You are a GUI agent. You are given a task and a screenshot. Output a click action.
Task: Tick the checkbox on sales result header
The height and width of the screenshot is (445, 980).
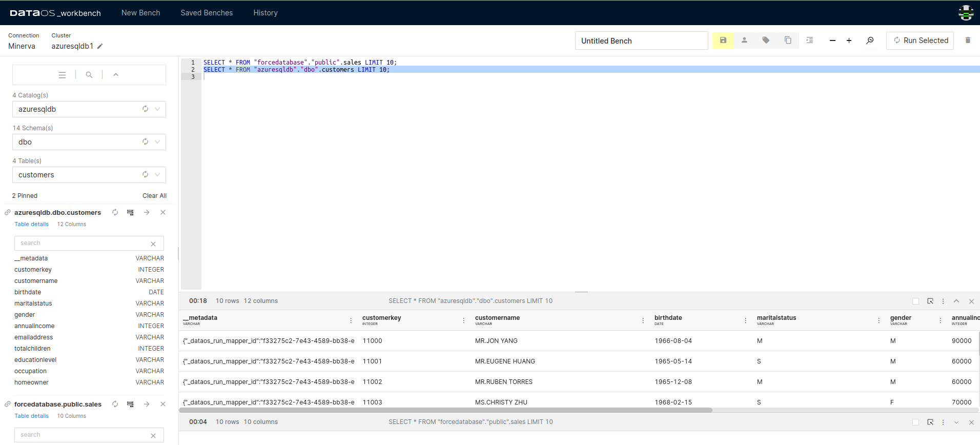tap(916, 422)
